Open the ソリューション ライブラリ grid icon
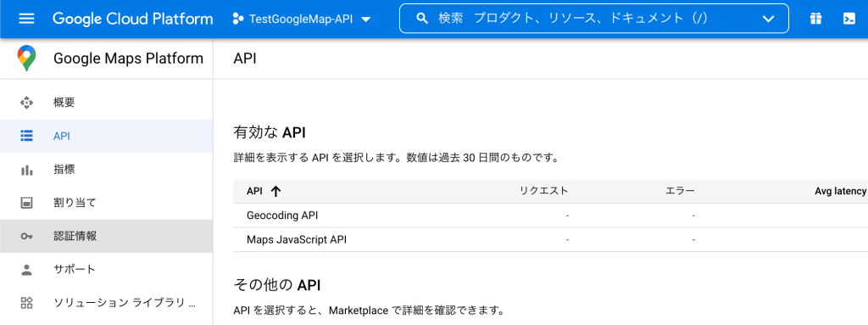The image size is (868, 325). [26, 303]
